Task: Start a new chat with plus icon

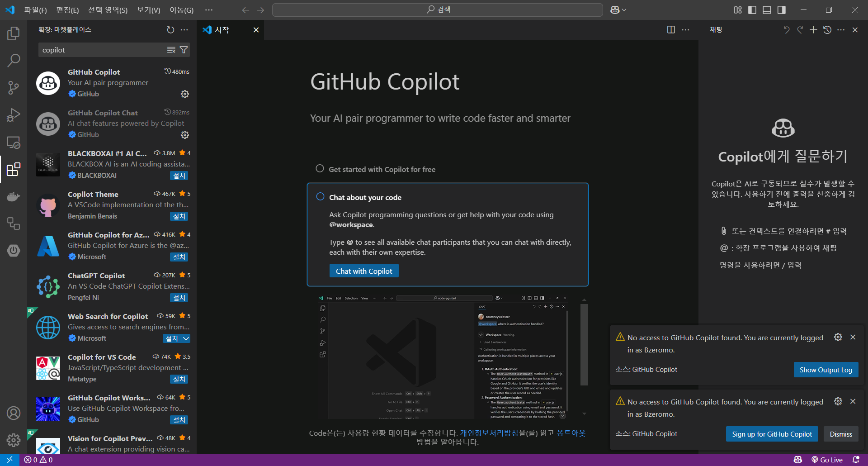Action: [x=813, y=30]
